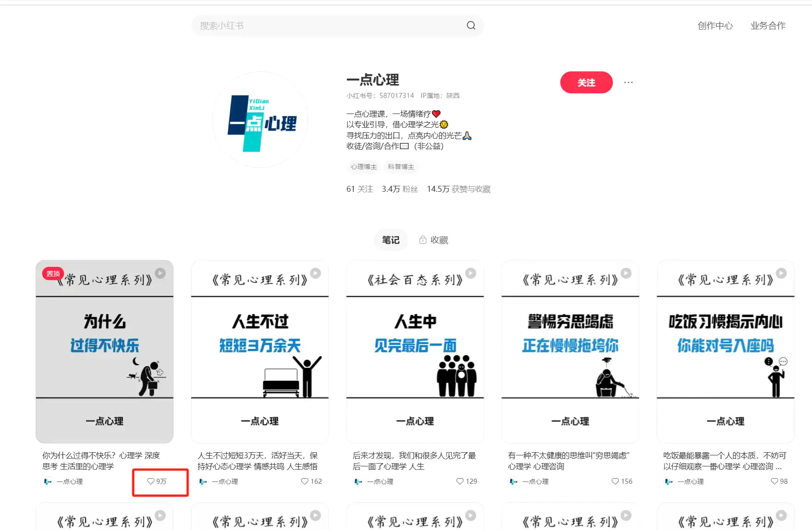This screenshot has width=812, height=530.
Task: Play the pinned 为什么过得不快乐 video
Action: 160,273
